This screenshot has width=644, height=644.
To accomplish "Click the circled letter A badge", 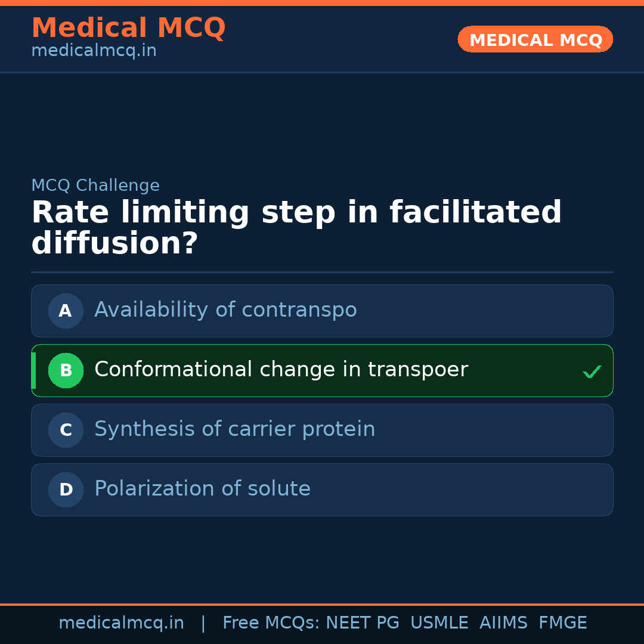I will pyautogui.click(x=66, y=311).
